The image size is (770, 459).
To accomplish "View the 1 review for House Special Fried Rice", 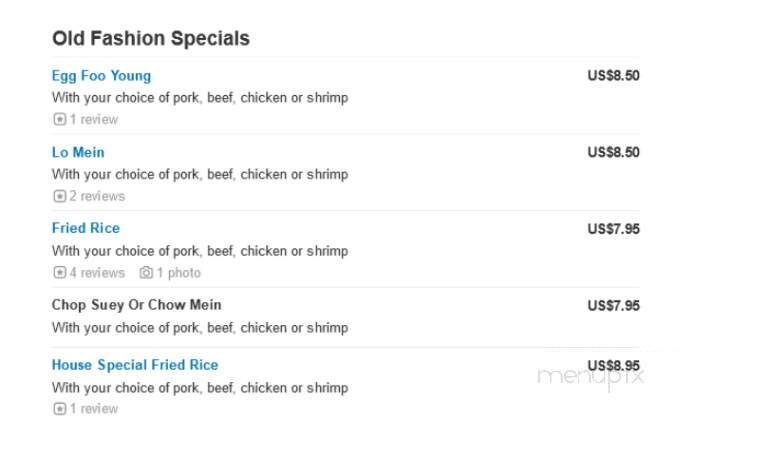I will [94, 408].
